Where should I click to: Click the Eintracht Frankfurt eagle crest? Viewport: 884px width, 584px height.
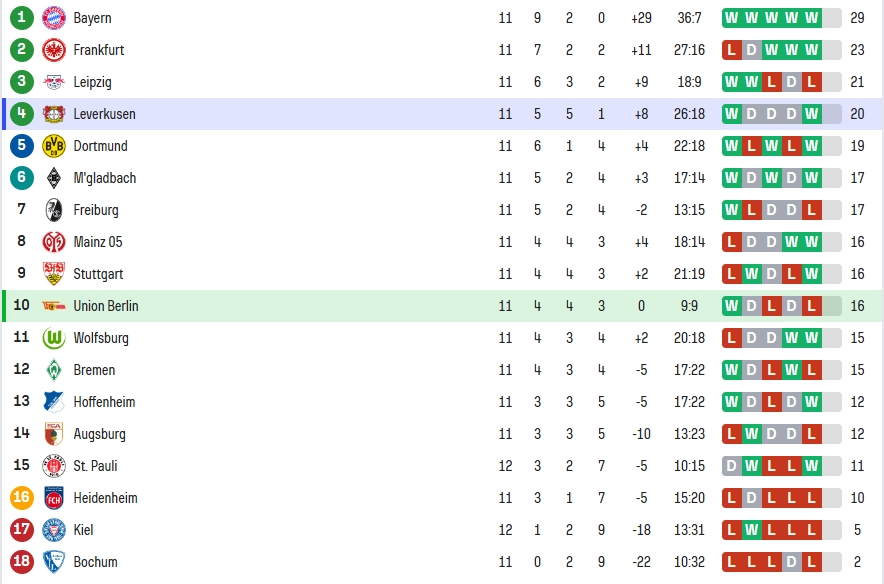tap(54, 50)
